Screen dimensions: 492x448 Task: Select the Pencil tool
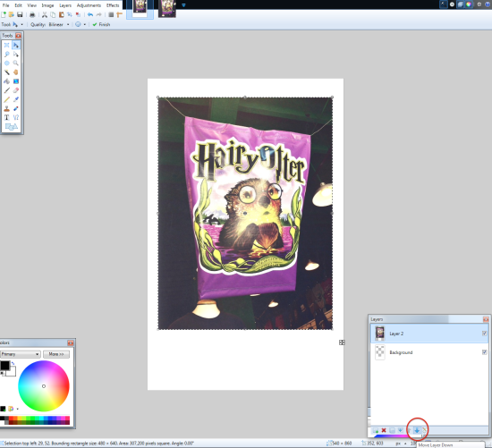pos(6,99)
